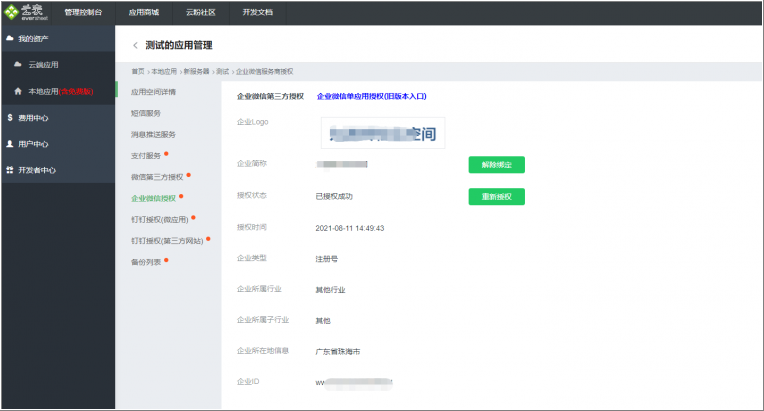Click the 解除绑定 button

tap(497, 165)
